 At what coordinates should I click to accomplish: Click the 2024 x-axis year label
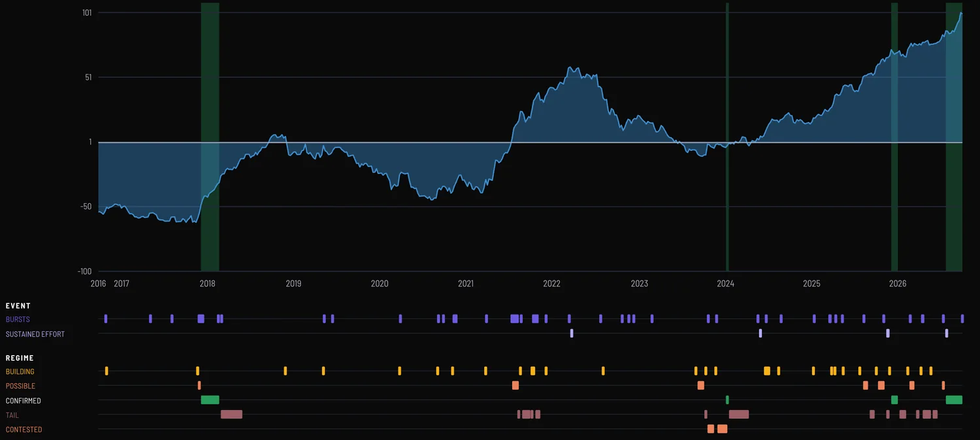726,284
